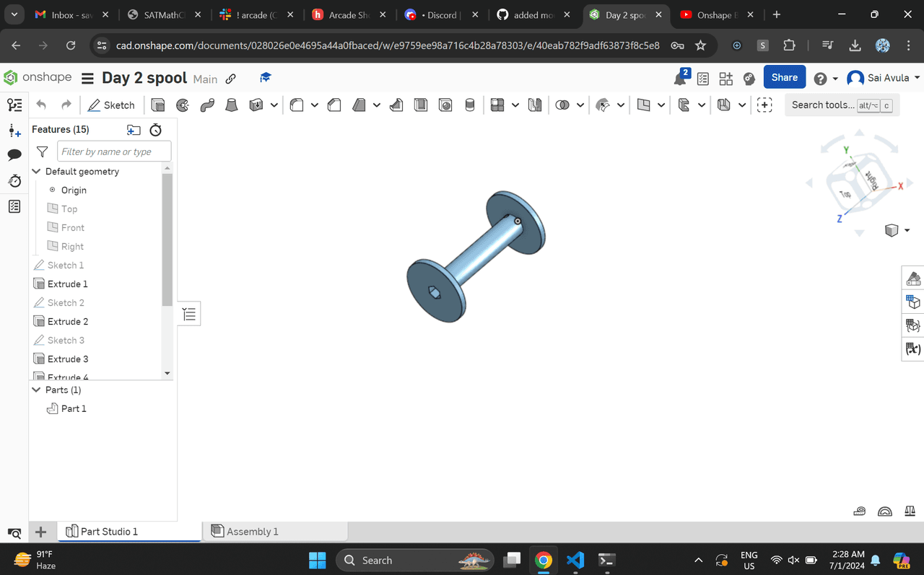924x575 pixels.
Task: Click the Filter by name or type field
Action: point(114,152)
